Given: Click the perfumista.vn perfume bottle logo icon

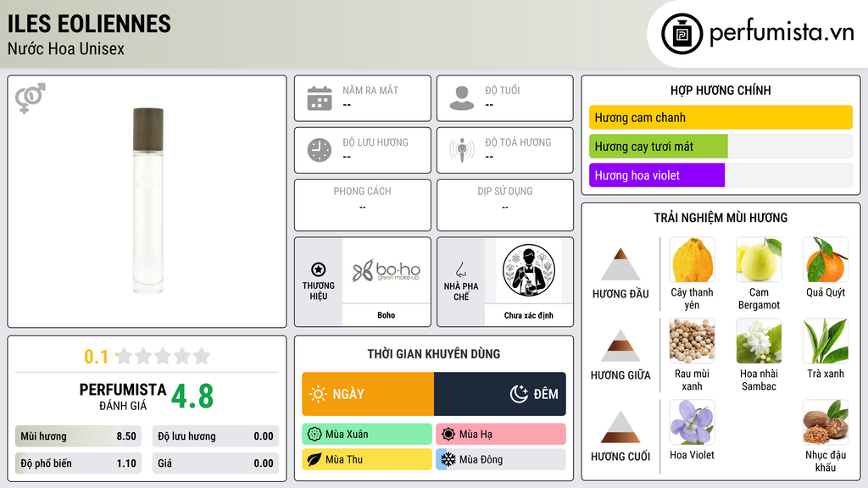Looking at the screenshot, I should coord(682,34).
